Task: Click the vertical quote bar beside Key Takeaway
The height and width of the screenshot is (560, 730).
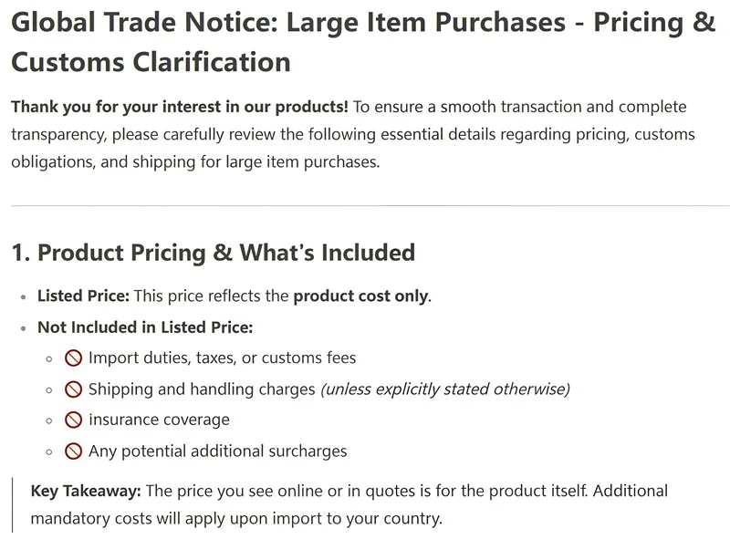Action: click(13, 505)
